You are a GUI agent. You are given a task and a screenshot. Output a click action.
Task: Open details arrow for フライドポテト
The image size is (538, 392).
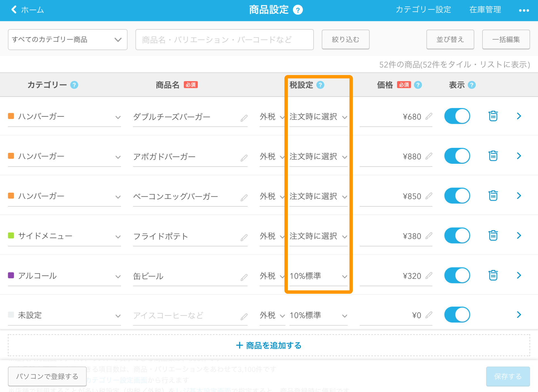(x=519, y=235)
